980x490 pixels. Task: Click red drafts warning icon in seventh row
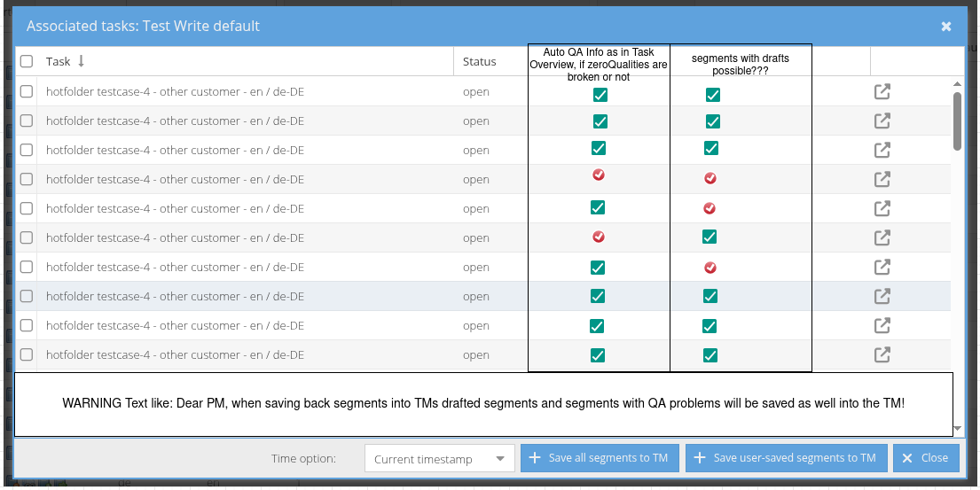710,268
